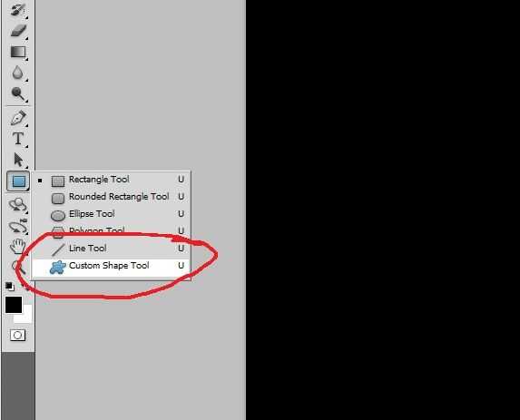Select the Path Selection arrow tool

pyautogui.click(x=18, y=160)
